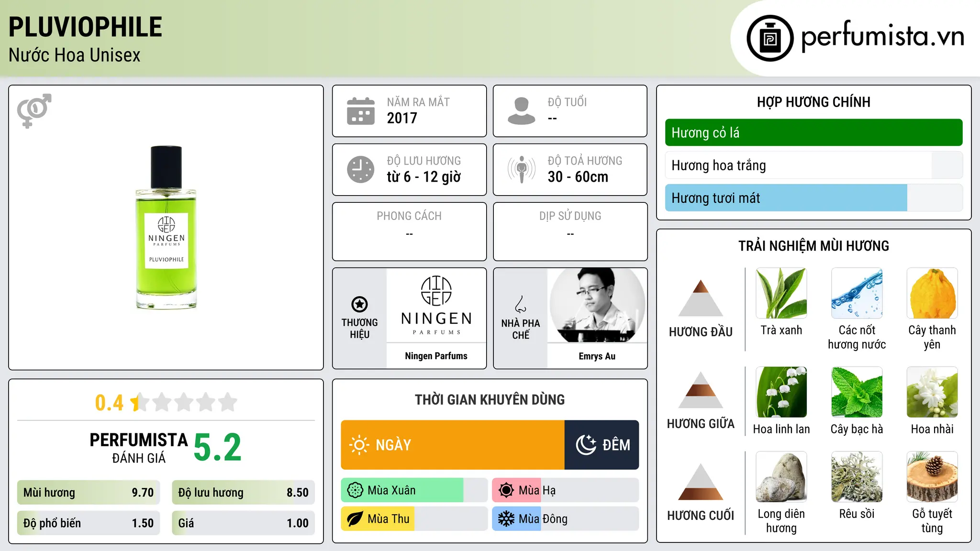Image resolution: width=980 pixels, height=551 pixels.
Task: Click the Hương cuối pyramid icon
Action: (x=701, y=482)
